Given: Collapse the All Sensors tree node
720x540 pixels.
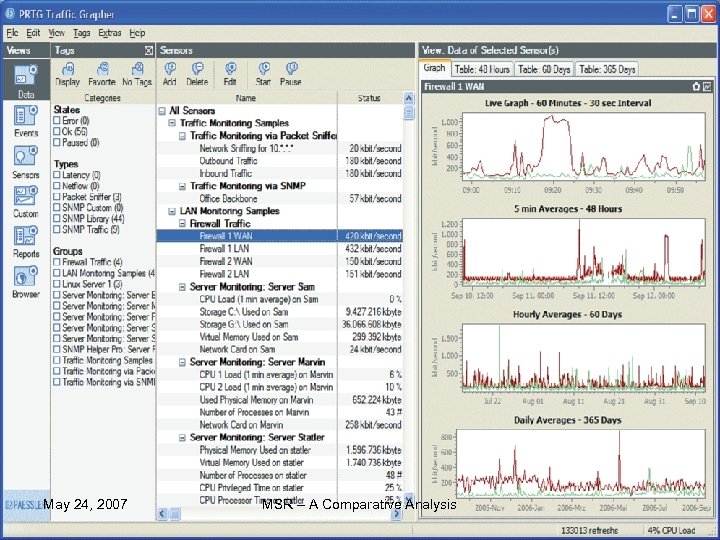Looking at the screenshot, I should click(162, 111).
